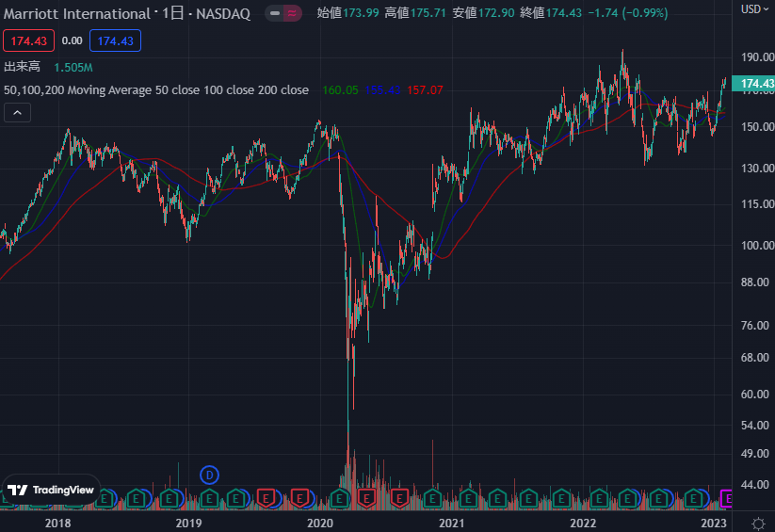Click the red 157.07 moving average value
This screenshot has height=532, width=775.
click(425, 90)
